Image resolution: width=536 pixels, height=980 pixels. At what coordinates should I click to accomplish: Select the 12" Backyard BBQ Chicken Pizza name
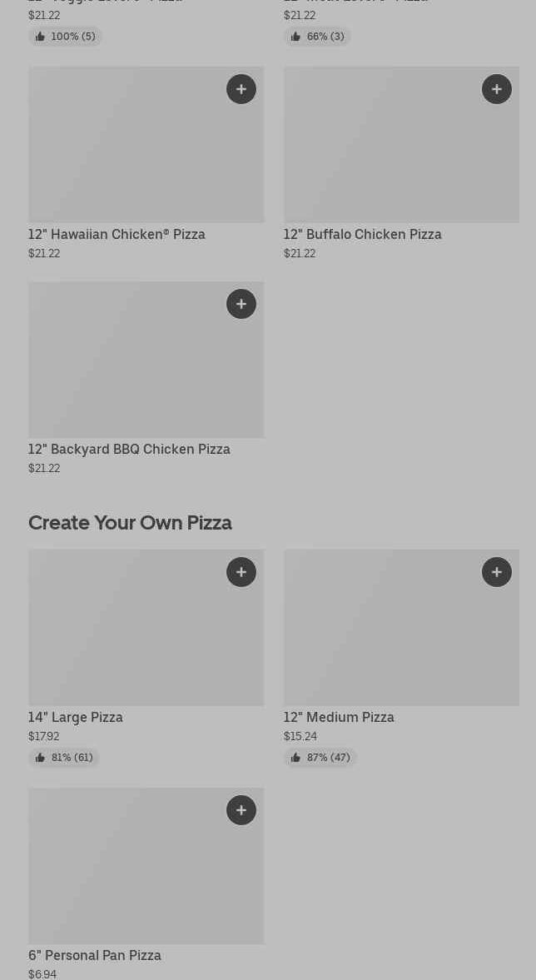pyautogui.click(x=129, y=449)
